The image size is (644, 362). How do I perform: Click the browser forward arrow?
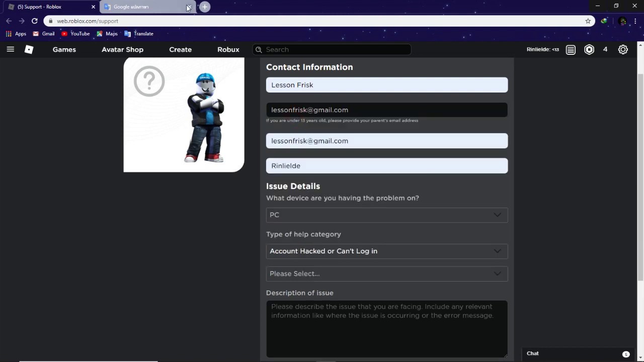(22, 21)
